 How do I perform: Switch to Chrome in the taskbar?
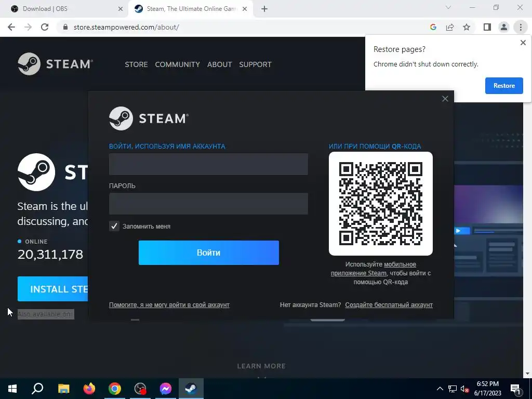pyautogui.click(x=115, y=389)
